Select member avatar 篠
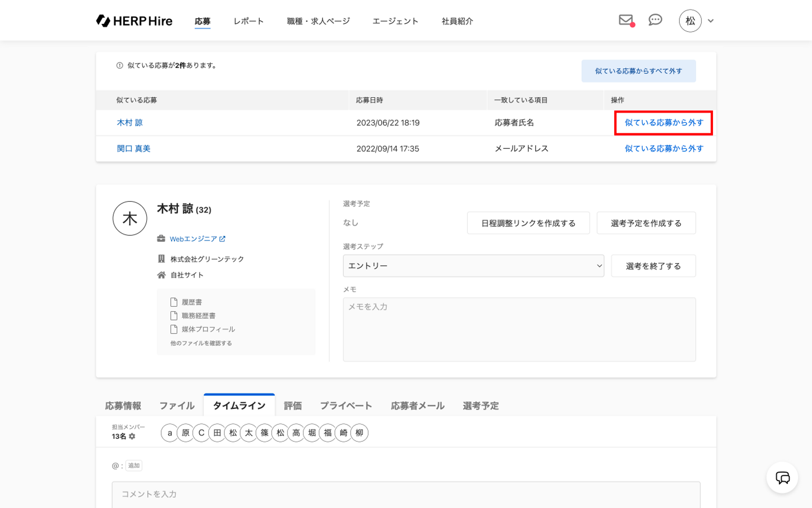Image resolution: width=812 pixels, height=508 pixels. (x=265, y=433)
